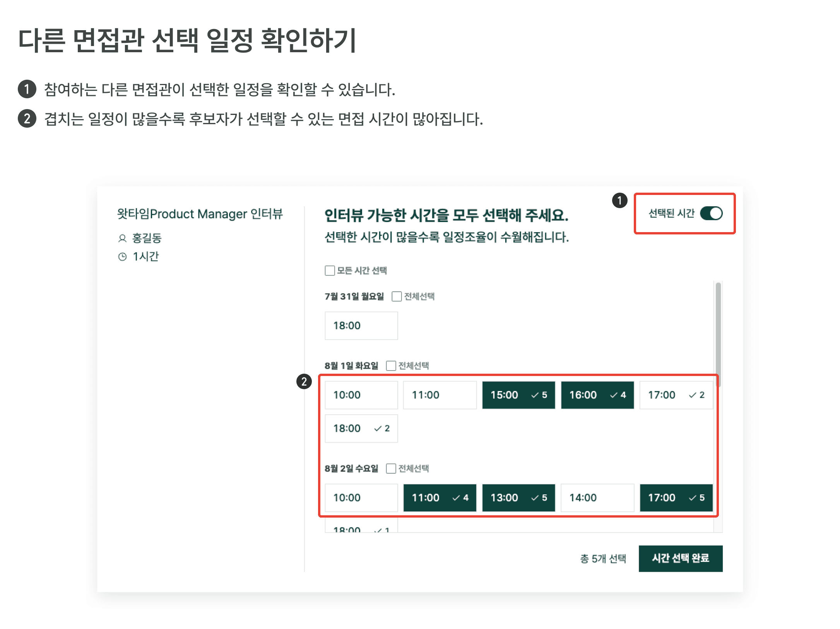Select 10:00 slot on 8월 2일
Screen dimensions: 840x629
coord(361,497)
